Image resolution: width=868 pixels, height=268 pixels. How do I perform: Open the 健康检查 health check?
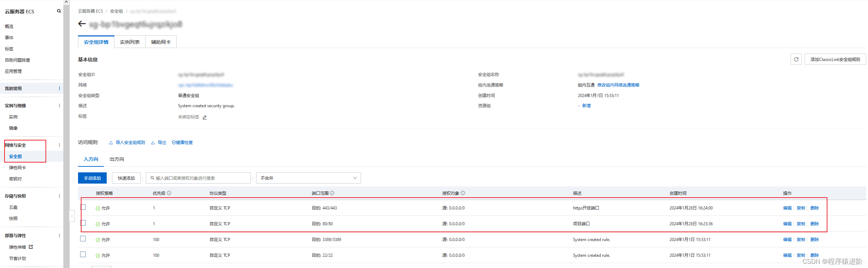point(182,143)
